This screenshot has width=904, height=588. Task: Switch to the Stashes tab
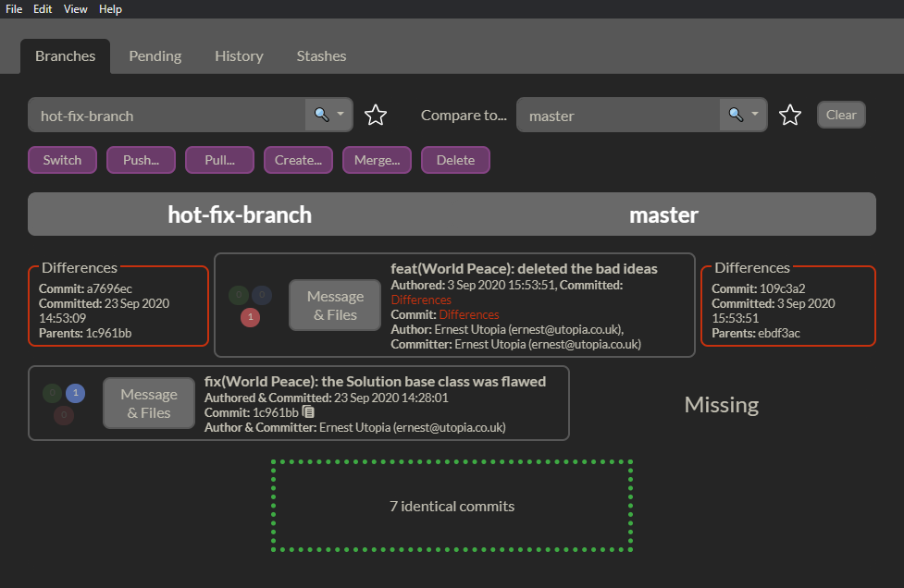(x=321, y=55)
